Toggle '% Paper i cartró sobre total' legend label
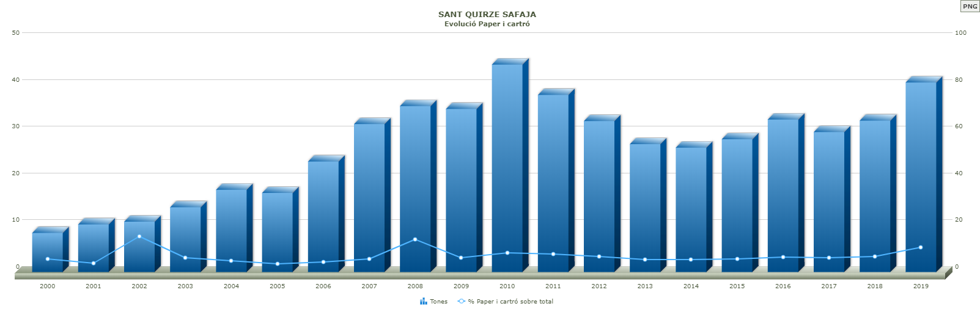Screen dimensions: 980x320 (x=510, y=302)
